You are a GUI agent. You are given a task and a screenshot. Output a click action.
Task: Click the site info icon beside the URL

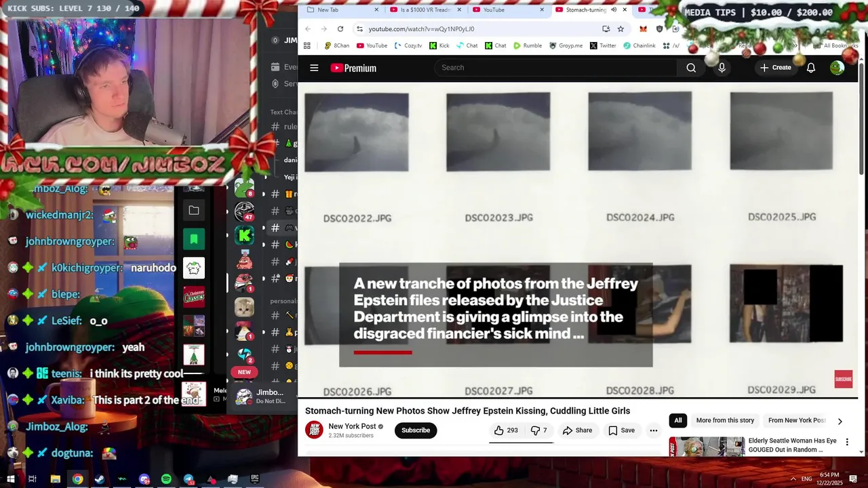click(x=359, y=29)
